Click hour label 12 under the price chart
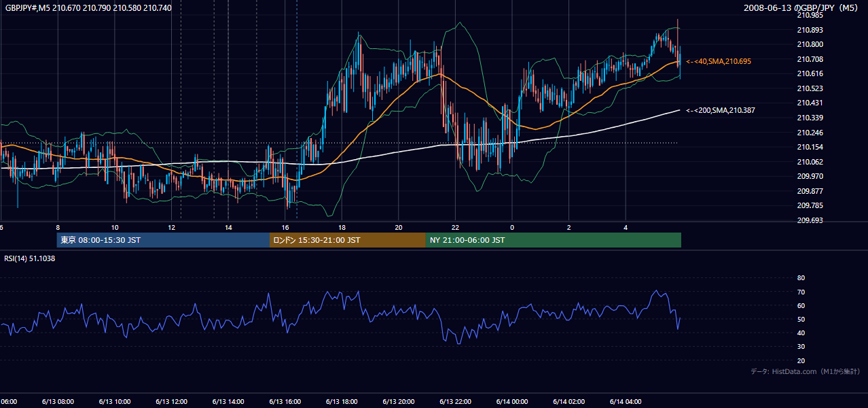Image resolution: width=868 pixels, height=408 pixels. pyautogui.click(x=172, y=227)
